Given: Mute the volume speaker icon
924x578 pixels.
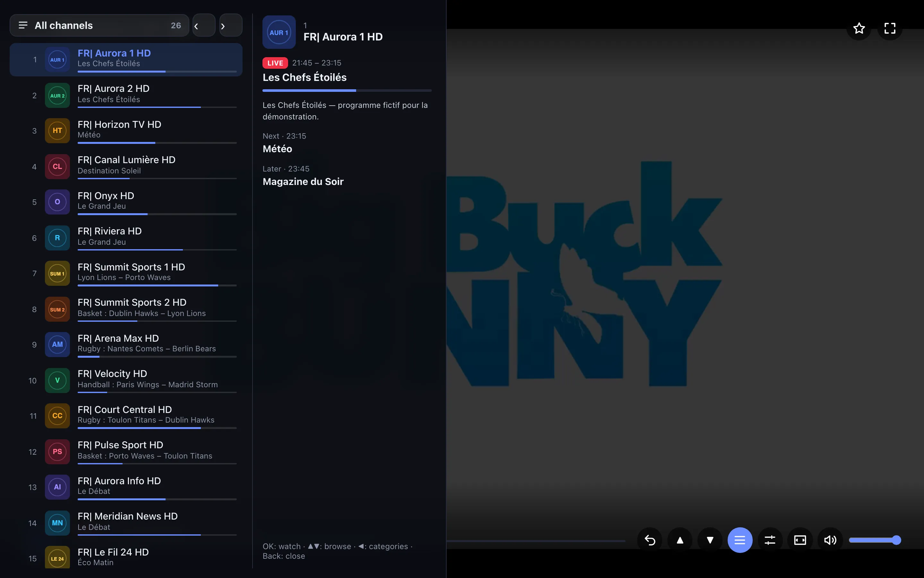Looking at the screenshot, I should [x=830, y=540].
